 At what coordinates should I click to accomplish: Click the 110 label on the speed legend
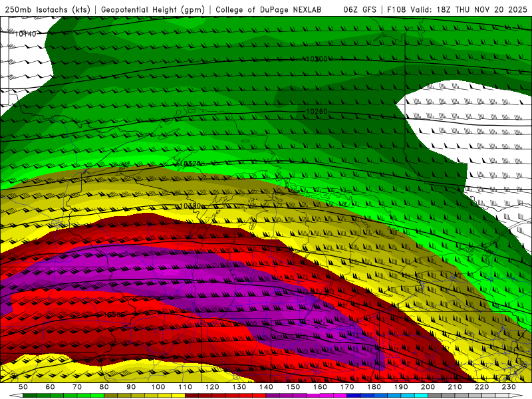186,387
